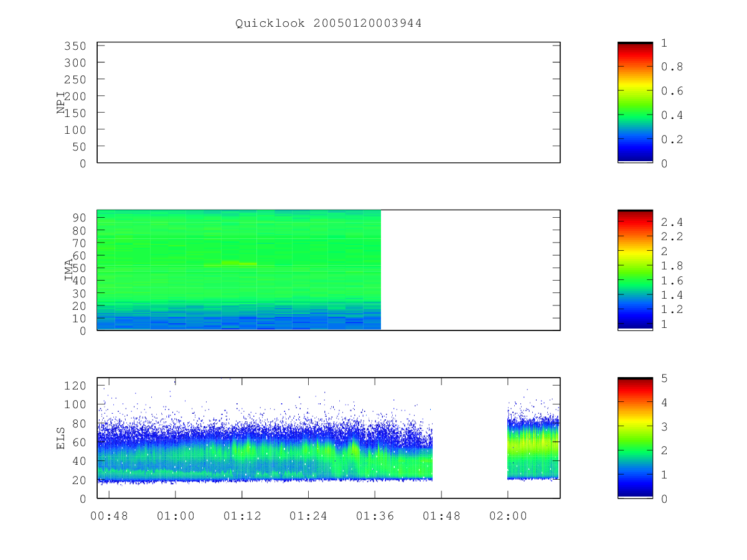Viewport: 747px width, 560px height.
Task: Click the 01:24 time axis label
Action: [308, 516]
